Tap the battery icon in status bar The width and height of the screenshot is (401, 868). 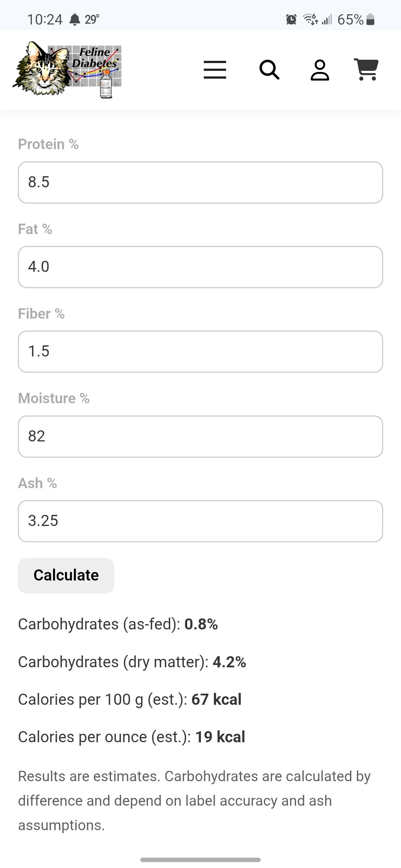click(x=370, y=19)
